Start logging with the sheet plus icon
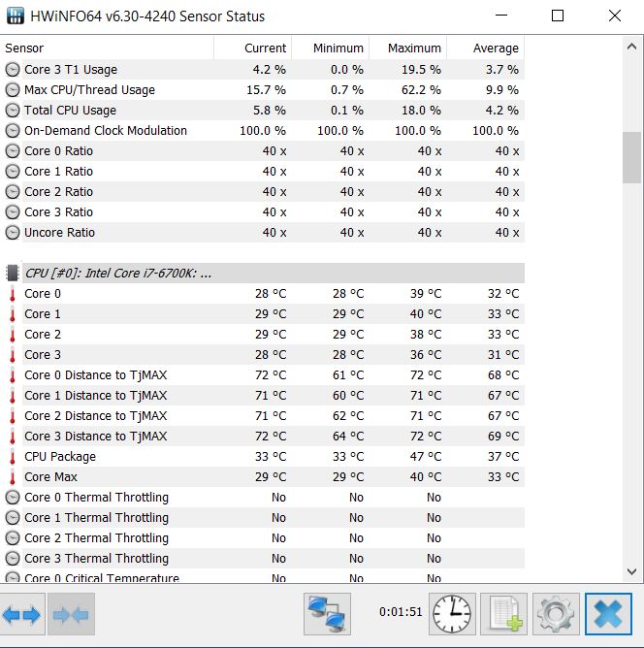This screenshot has height=648, width=644. tap(503, 614)
